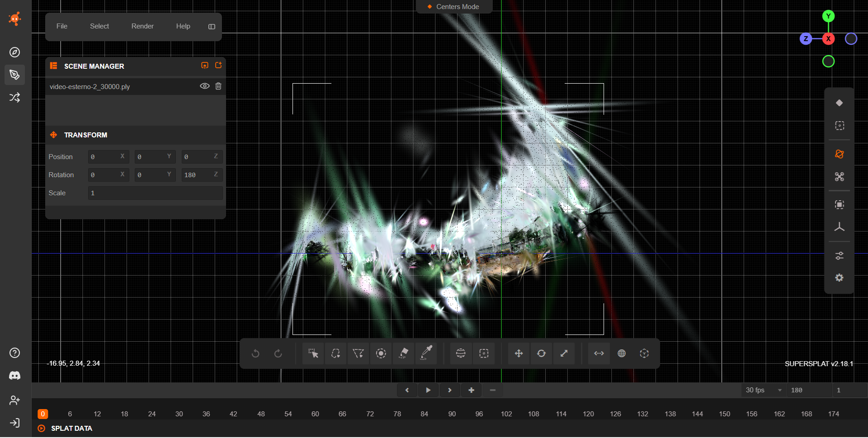The image size is (868, 438).
Task: Click frame 60 on the timeline
Action: click(315, 414)
